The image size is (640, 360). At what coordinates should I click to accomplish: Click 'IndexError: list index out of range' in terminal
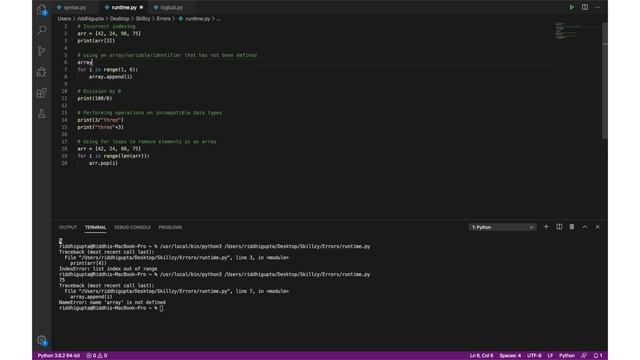pyautogui.click(x=108, y=269)
